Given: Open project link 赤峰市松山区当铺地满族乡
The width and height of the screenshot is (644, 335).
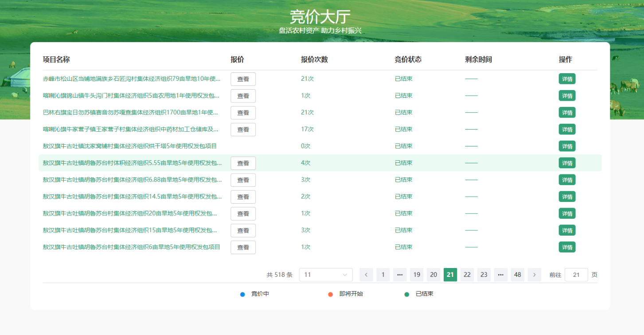Looking at the screenshot, I should point(132,79).
